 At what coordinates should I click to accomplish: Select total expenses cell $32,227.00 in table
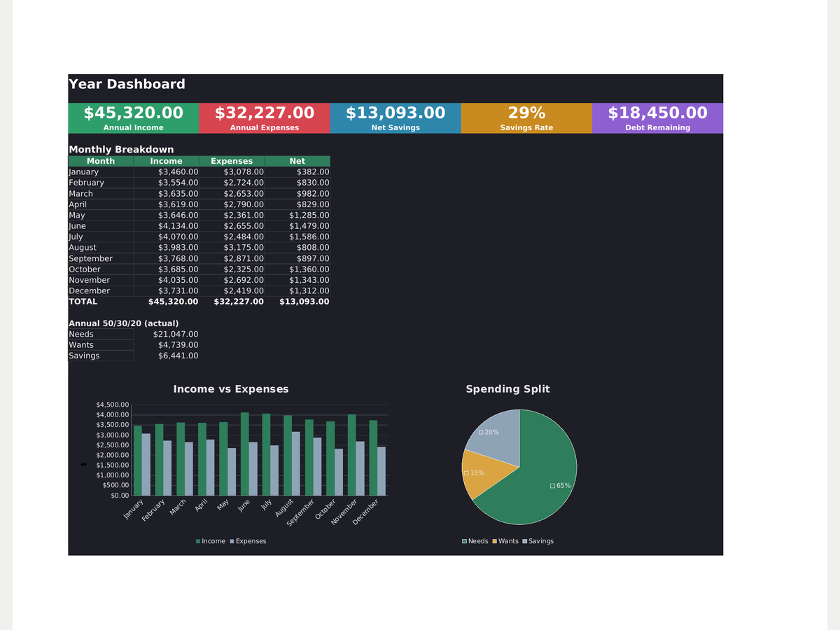[232, 302]
